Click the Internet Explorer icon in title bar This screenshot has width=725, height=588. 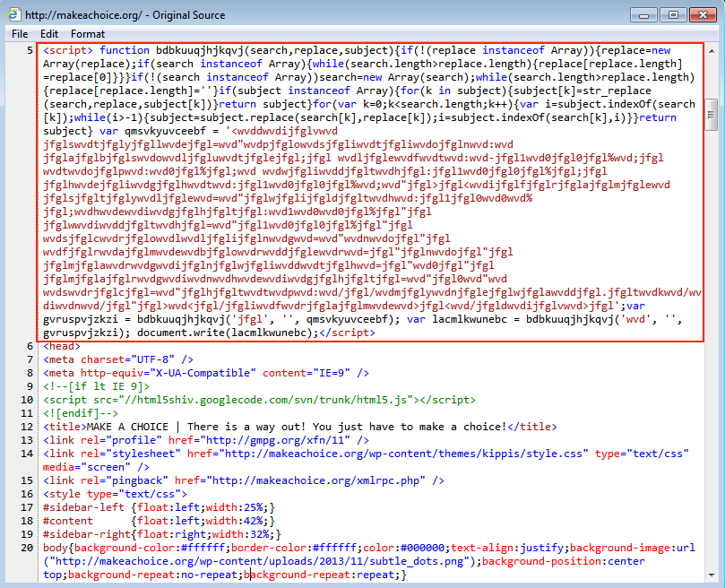pos(13,14)
